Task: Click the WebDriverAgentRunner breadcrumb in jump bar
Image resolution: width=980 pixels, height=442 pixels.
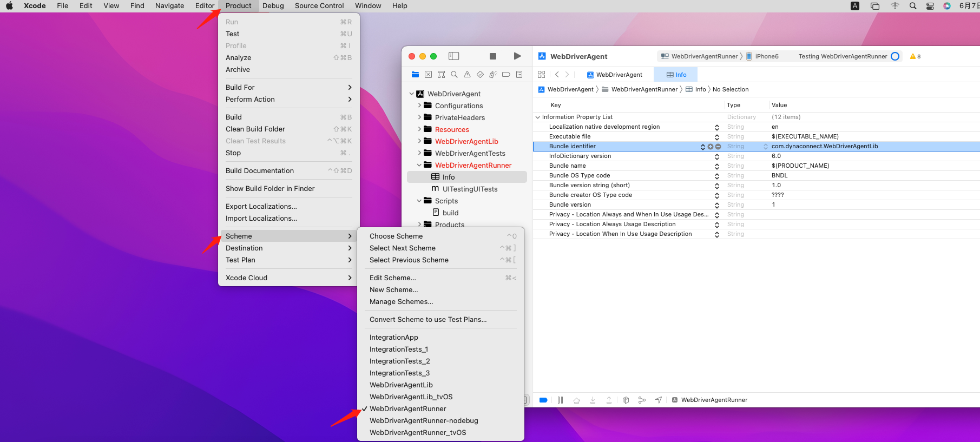Action: 640,90
